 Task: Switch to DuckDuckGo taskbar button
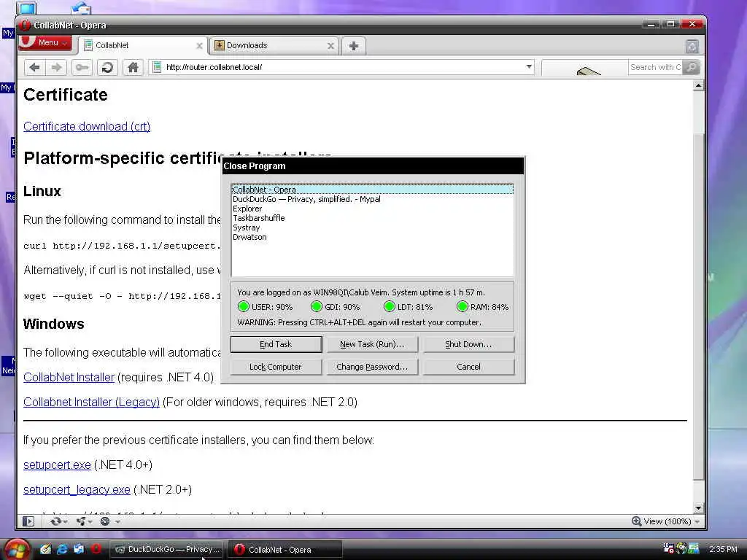point(167,550)
